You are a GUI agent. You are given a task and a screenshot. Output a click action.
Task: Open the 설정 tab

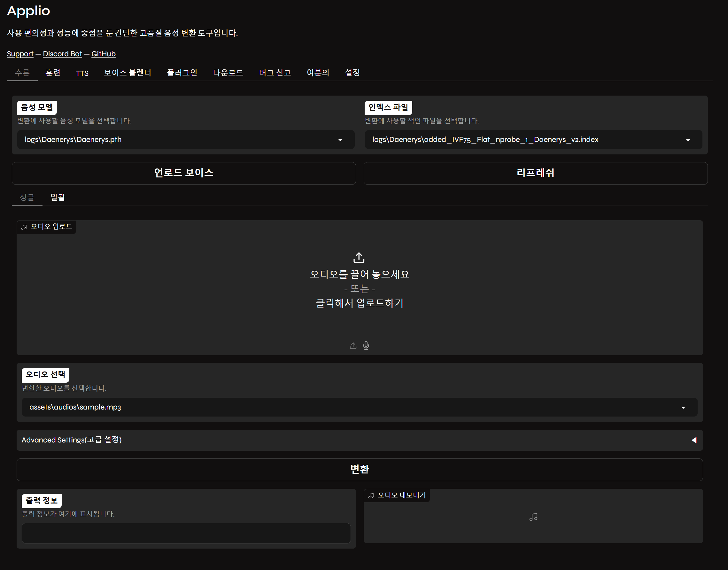(x=352, y=73)
